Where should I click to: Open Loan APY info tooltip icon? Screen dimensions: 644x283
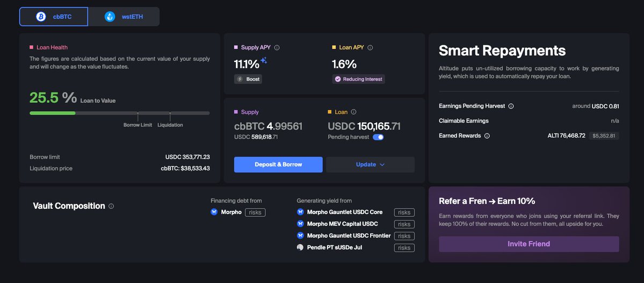[370, 48]
